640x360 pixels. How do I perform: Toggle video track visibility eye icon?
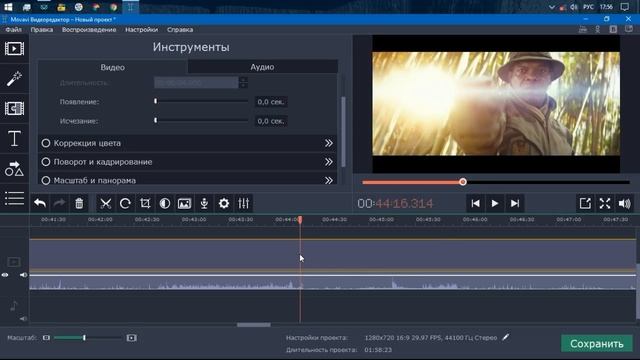tap(5, 275)
